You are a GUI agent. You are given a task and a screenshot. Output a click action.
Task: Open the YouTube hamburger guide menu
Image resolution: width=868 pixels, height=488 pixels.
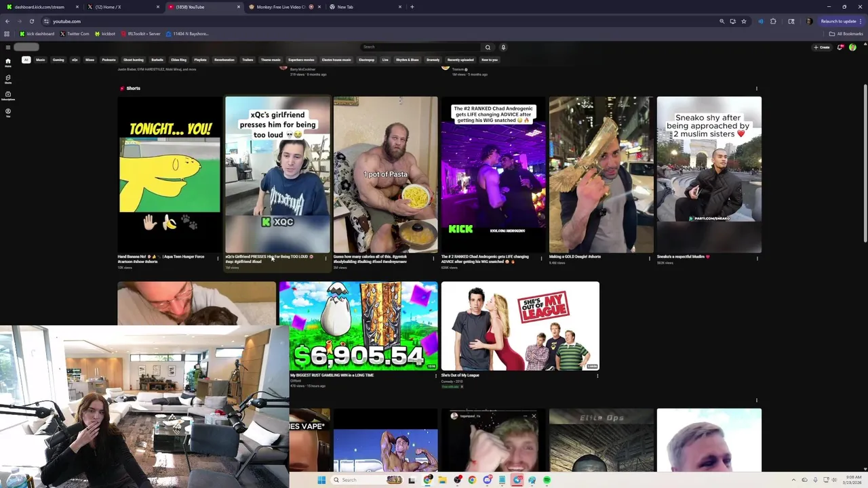pyautogui.click(x=7, y=47)
